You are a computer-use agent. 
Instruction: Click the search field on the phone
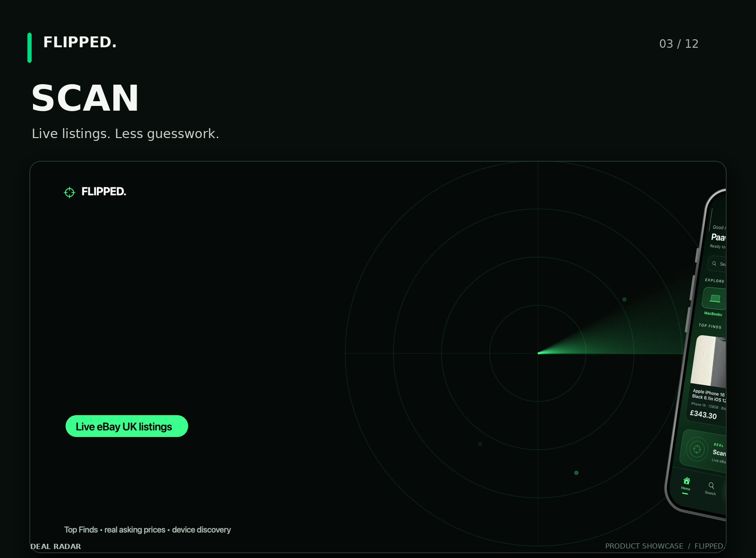[717, 264]
